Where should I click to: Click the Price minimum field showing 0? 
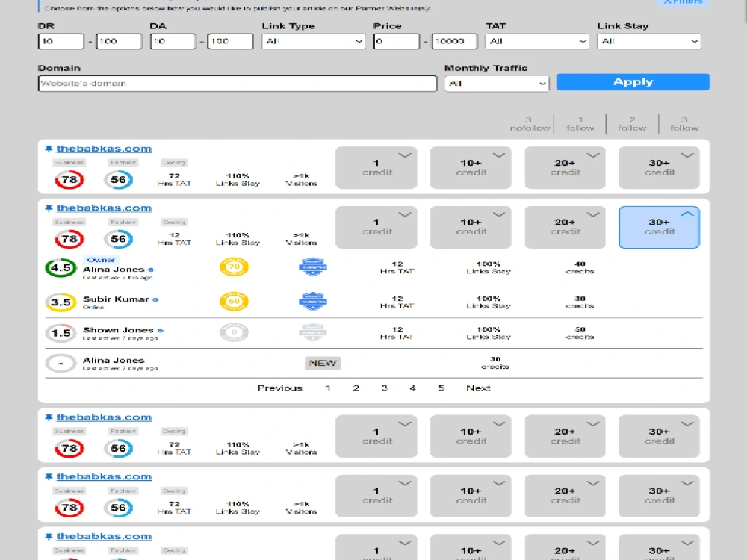[x=397, y=41]
